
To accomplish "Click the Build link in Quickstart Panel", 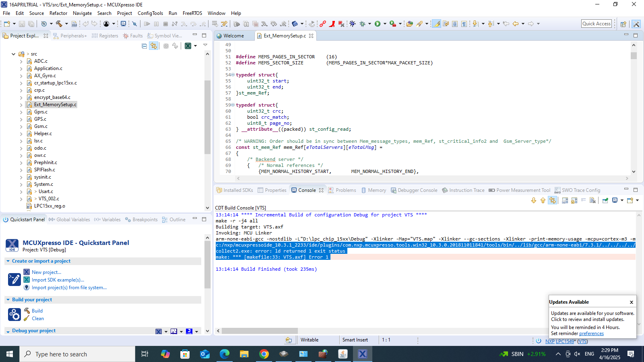I will click(37, 311).
